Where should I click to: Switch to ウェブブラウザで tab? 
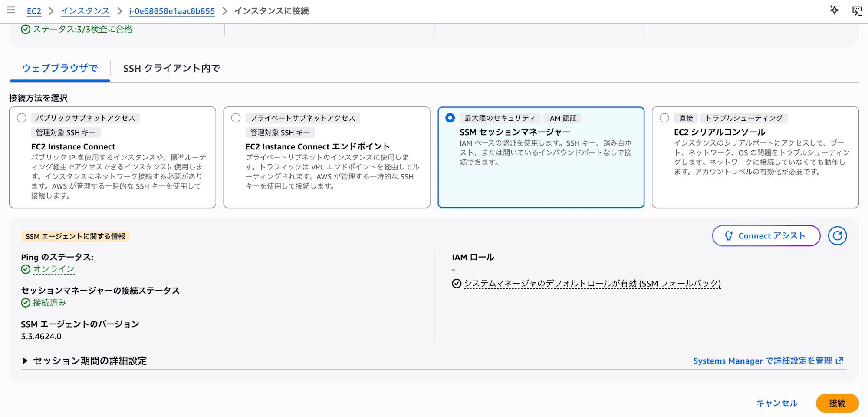[x=60, y=68]
